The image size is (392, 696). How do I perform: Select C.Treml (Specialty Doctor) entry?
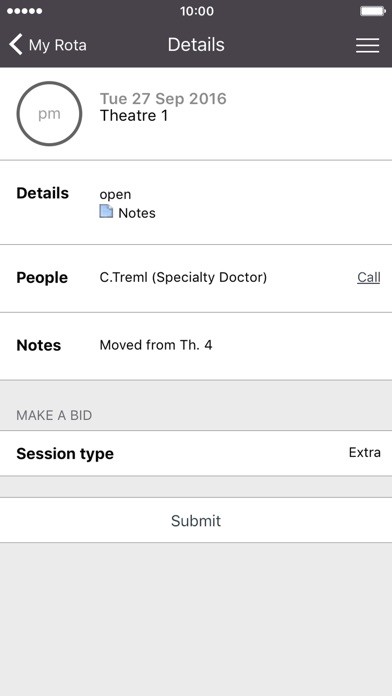click(x=183, y=277)
